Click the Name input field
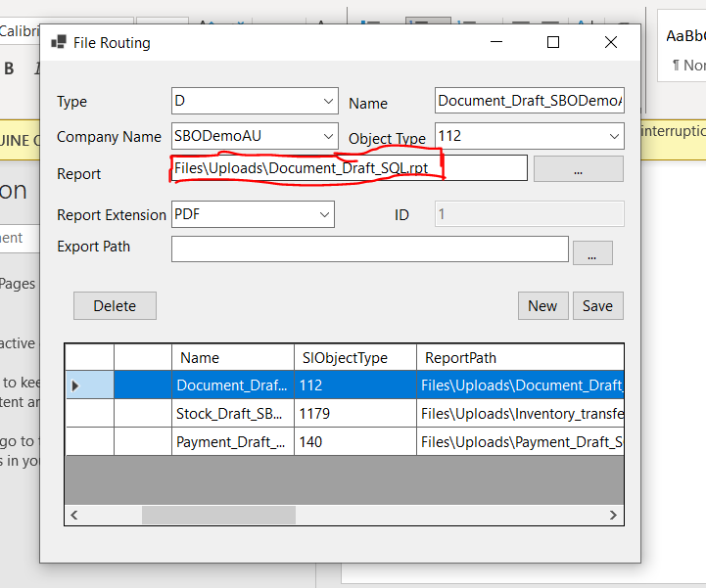 (530, 101)
